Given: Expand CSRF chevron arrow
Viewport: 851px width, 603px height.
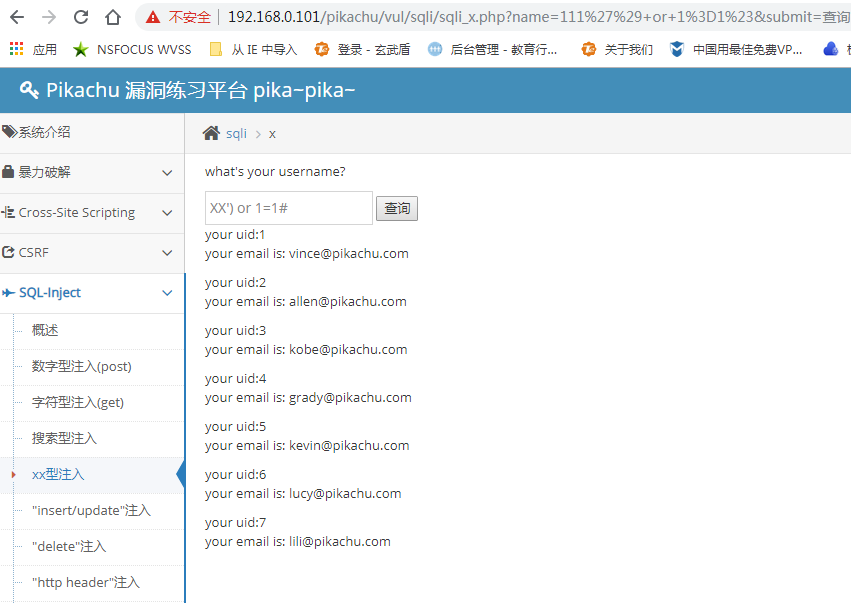Looking at the screenshot, I should click(167, 253).
